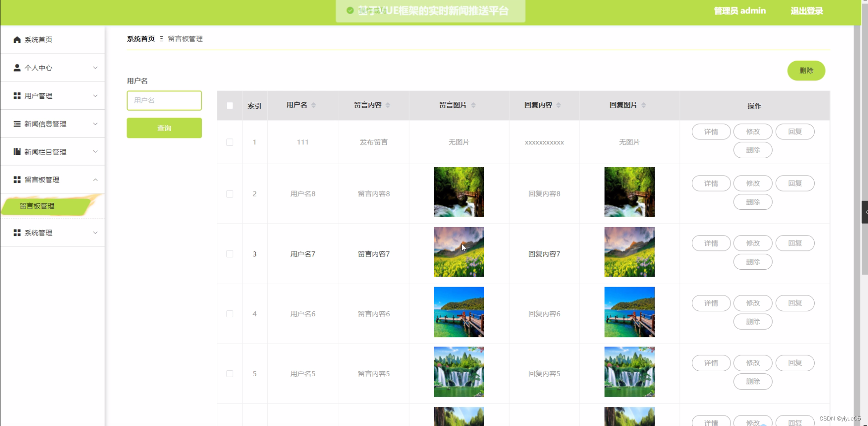Click the person icon beside 个人中心
The image size is (868, 426).
pyautogui.click(x=17, y=68)
